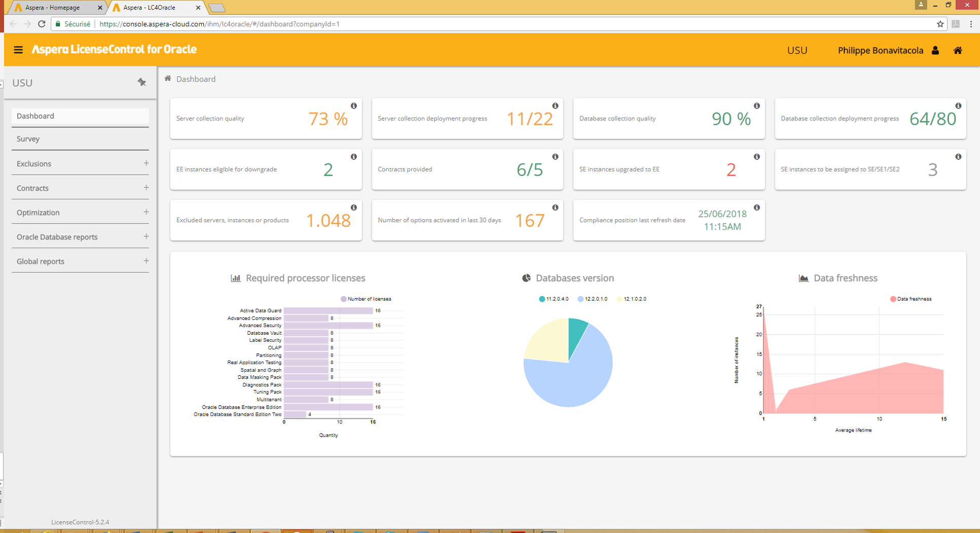Toggle 11.2.0.4.0 legend in pie chart

tap(554, 299)
